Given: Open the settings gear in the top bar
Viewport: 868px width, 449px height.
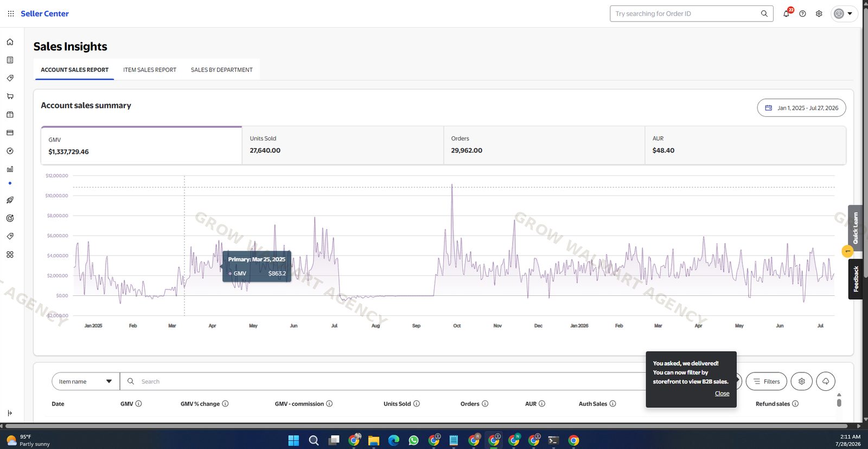Looking at the screenshot, I should click(x=819, y=14).
